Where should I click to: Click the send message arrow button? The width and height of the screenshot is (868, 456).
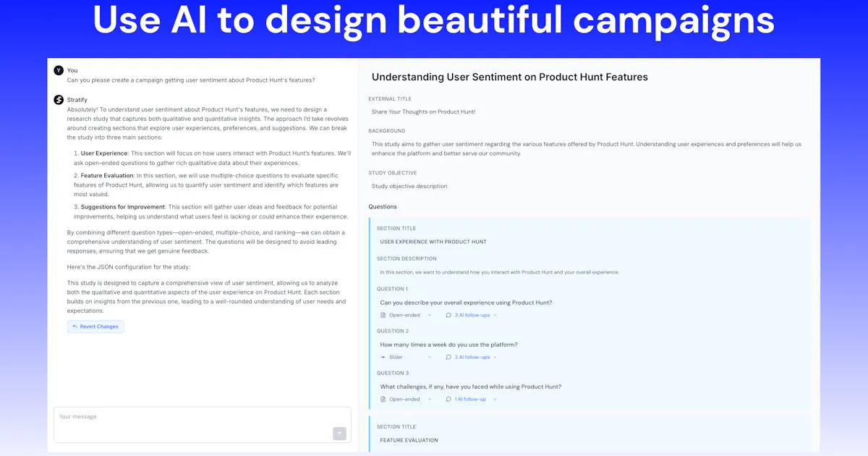339,434
